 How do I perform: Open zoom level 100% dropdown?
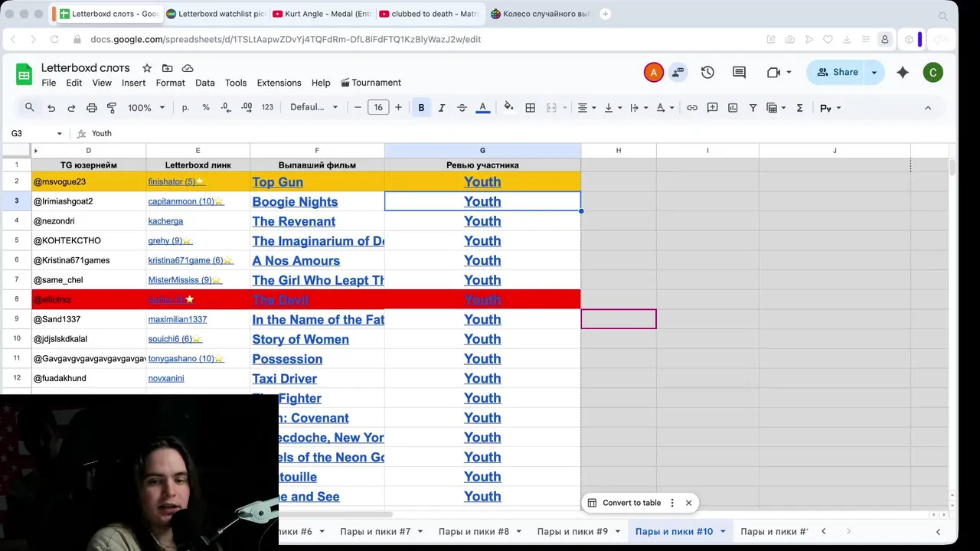pyautogui.click(x=146, y=108)
